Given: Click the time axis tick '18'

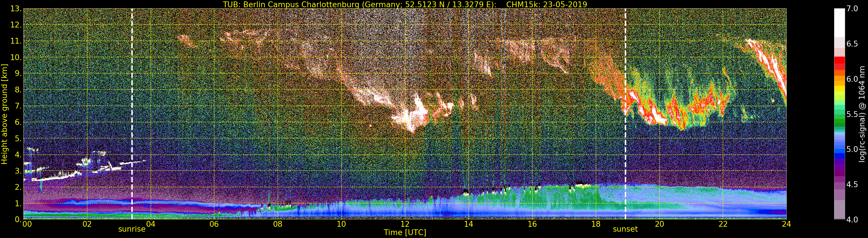Looking at the screenshot, I should (x=596, y=224).
